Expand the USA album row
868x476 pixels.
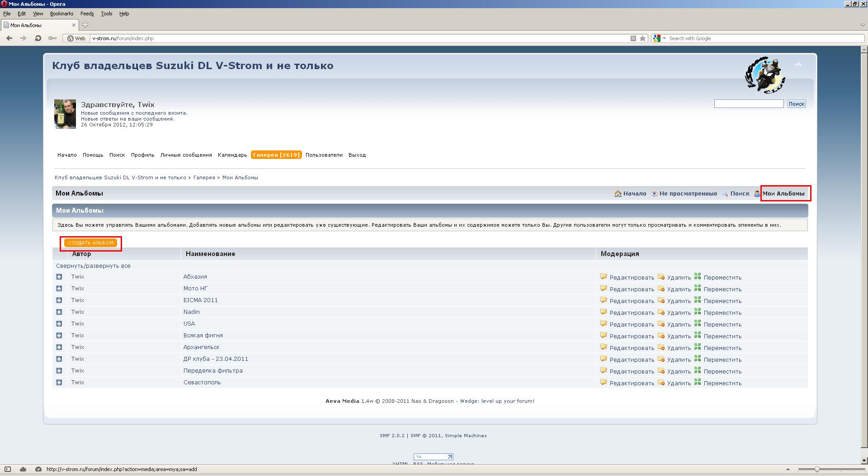pyautogui.click(x=59, y=324)
